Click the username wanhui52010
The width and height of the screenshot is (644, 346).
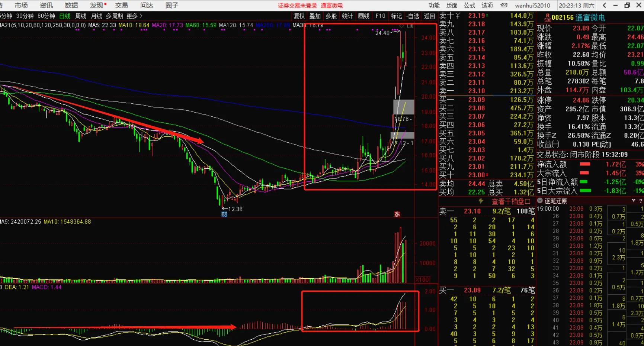pos(532,5)
